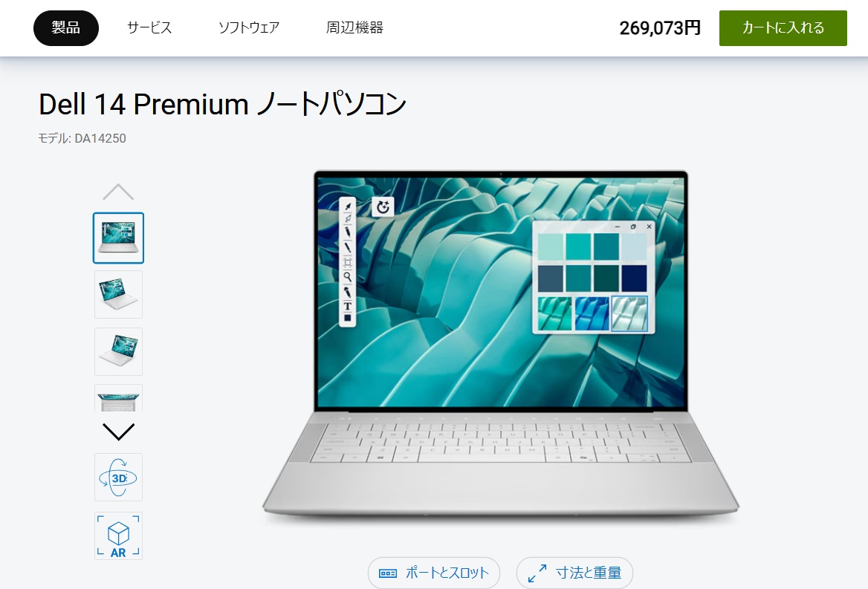Click the main laptop product image

(x=500, y=345)
